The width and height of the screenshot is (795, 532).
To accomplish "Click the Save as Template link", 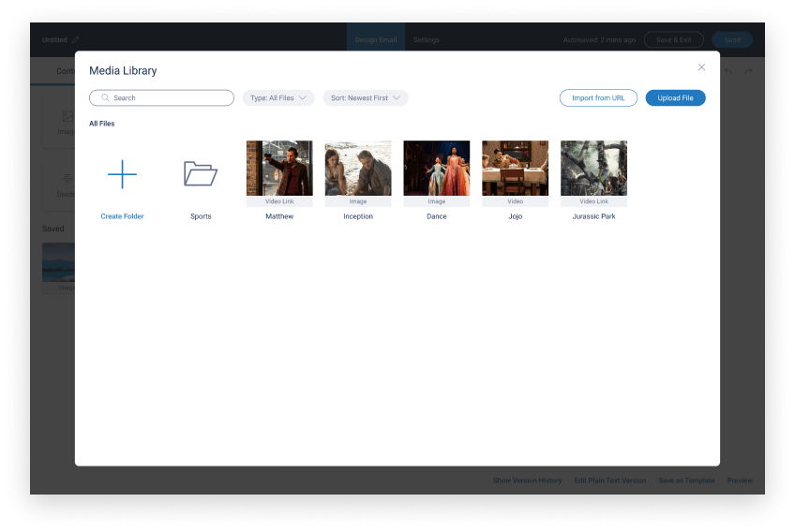I will click(x=686, y=480).
